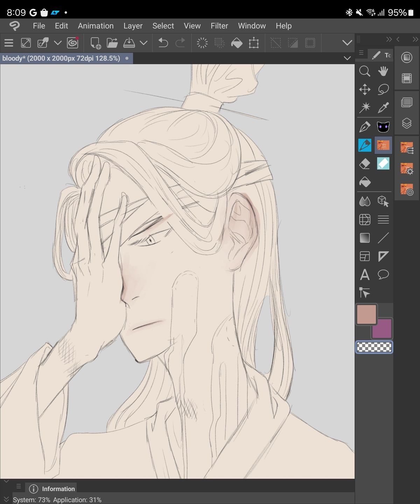This screenshot has width=420, height=504.
Task: Click double chevron beside System usage text
Action: point(6,500)
